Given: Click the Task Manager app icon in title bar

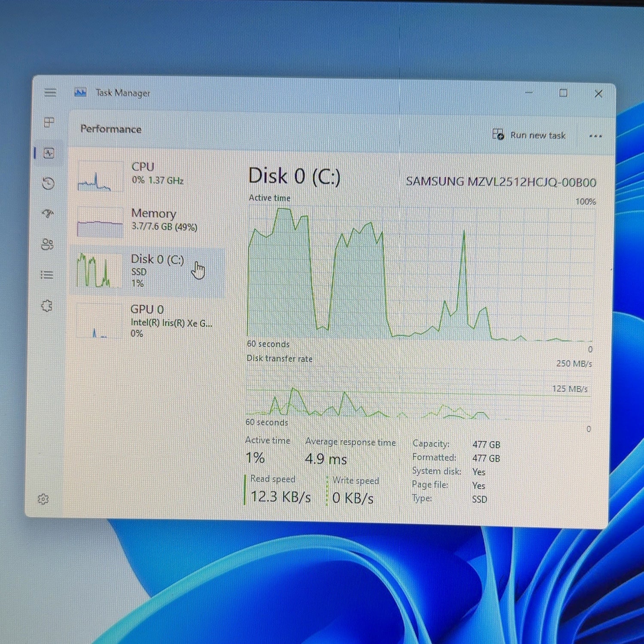Looking at the screenshot, I should (x=80, y=92).
